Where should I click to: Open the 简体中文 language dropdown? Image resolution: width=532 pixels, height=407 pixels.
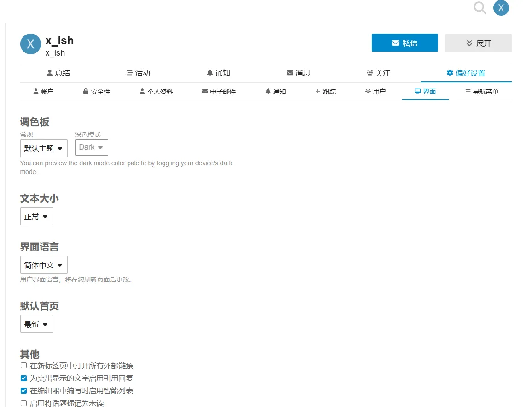(44, 265)
